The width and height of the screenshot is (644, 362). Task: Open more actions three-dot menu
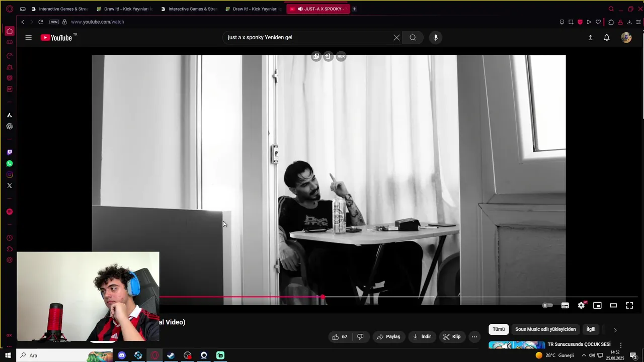pos(474,337)
